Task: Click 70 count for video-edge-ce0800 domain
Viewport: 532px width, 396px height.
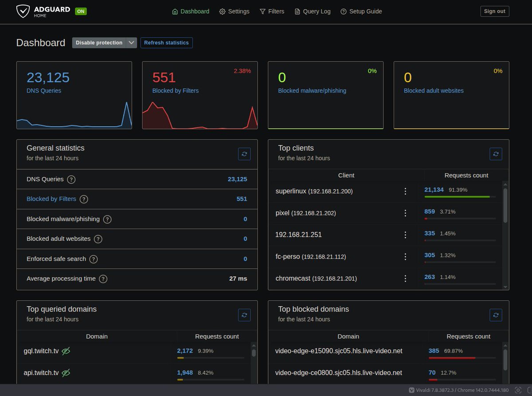Action: pyautogui.click(x=432, y=372)
